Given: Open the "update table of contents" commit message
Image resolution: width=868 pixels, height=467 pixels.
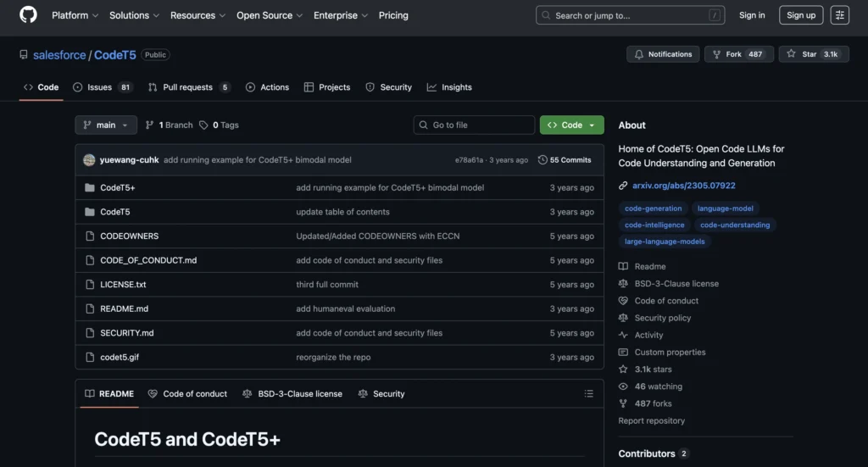Looking at the screenshot, I should pos(342,212).
